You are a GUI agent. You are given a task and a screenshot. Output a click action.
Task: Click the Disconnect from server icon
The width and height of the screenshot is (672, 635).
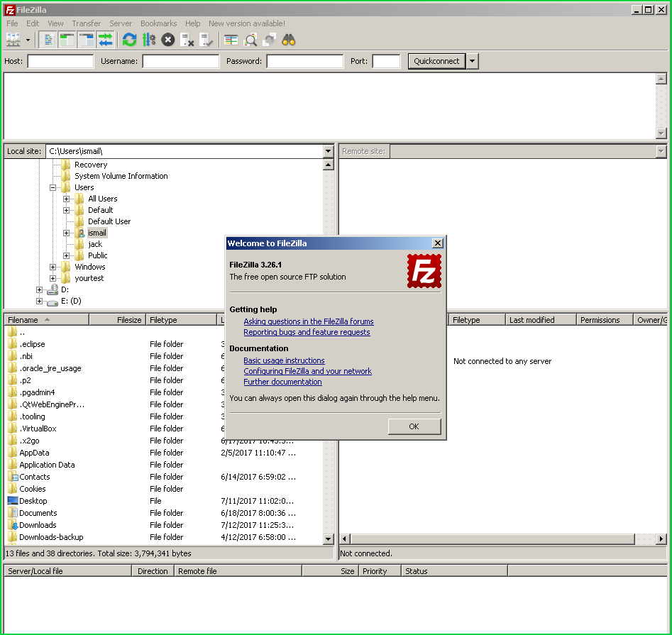click(187, 40)
